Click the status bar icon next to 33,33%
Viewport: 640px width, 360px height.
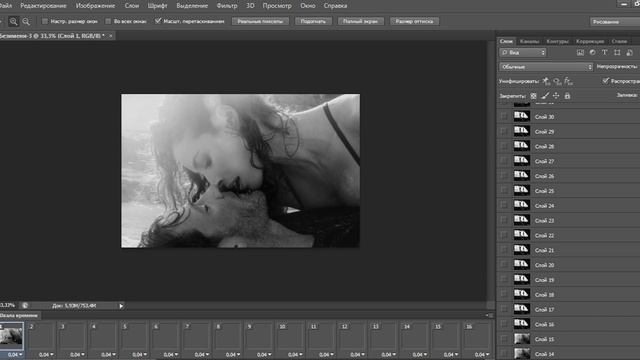tap(25, 305)
